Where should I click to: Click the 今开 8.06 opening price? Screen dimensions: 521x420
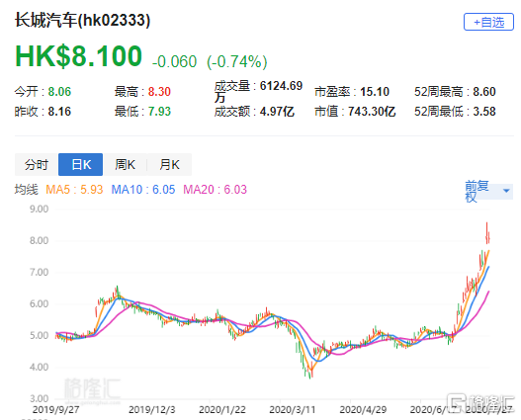43,92
